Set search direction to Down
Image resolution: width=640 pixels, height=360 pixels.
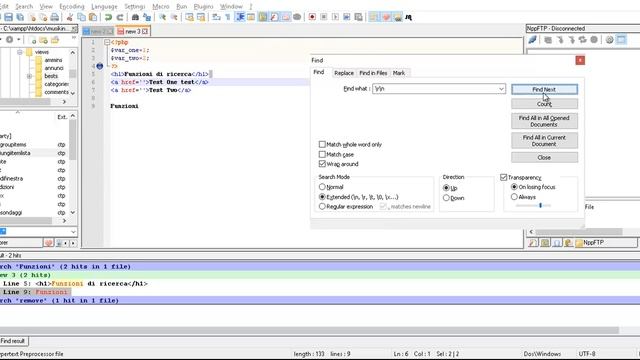pos(446,198)
